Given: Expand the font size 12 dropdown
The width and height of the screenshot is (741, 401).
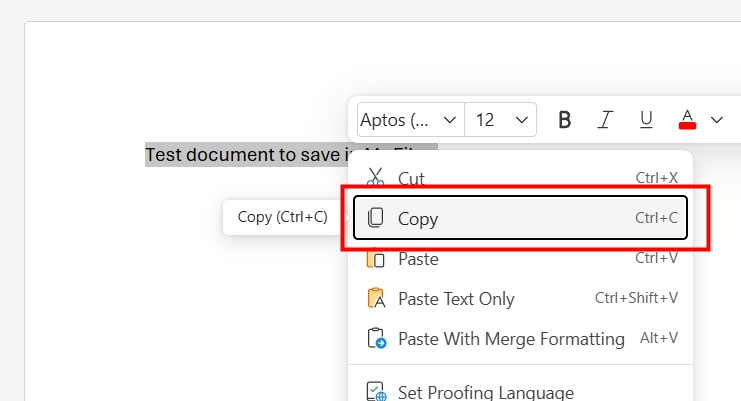Looking at the screenshot, I should 522,120.
